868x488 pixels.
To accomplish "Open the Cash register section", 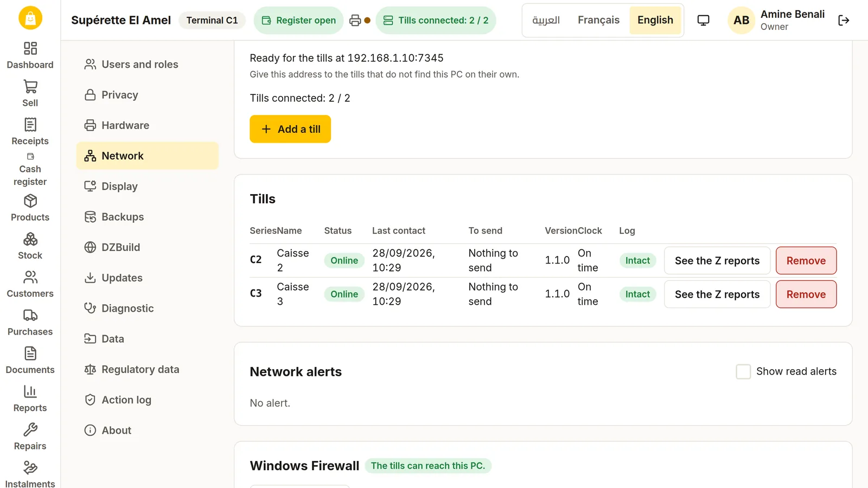I will pos(30,170).
